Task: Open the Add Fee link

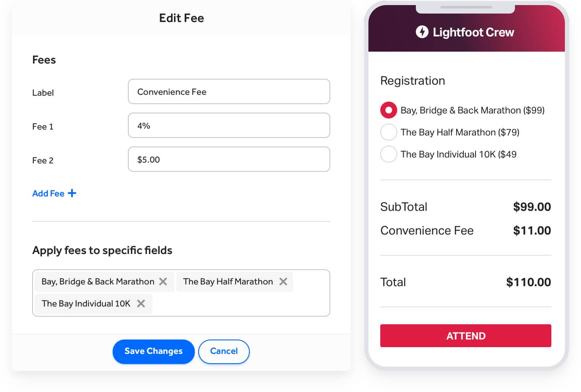Action: [x=48, y=193]
